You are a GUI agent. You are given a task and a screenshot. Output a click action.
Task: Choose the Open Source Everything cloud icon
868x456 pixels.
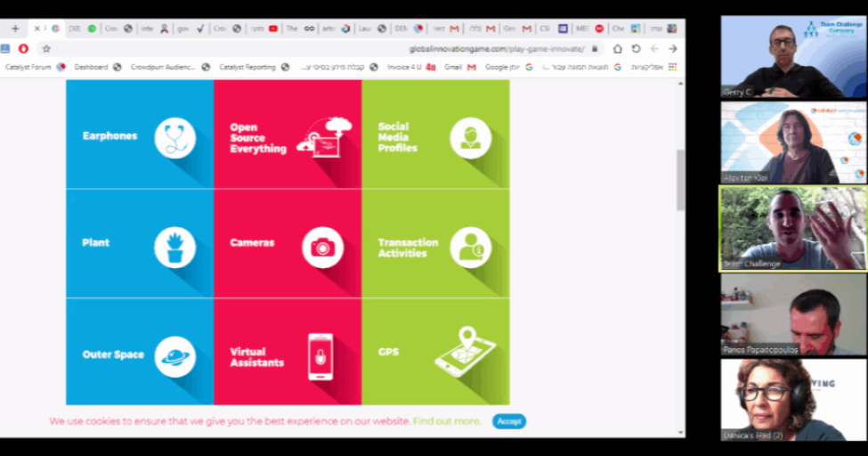(x=324, y=138)
